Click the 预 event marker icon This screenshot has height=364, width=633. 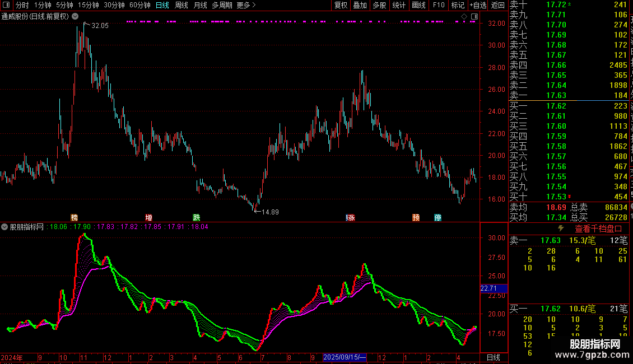(x=416, y=217)
